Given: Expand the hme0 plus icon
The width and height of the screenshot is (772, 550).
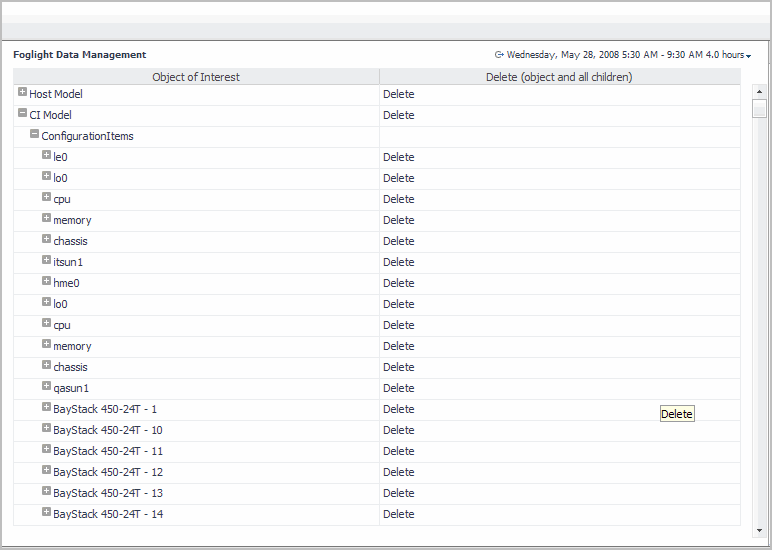Looking at the screenshot, I should tap(46, 282).
